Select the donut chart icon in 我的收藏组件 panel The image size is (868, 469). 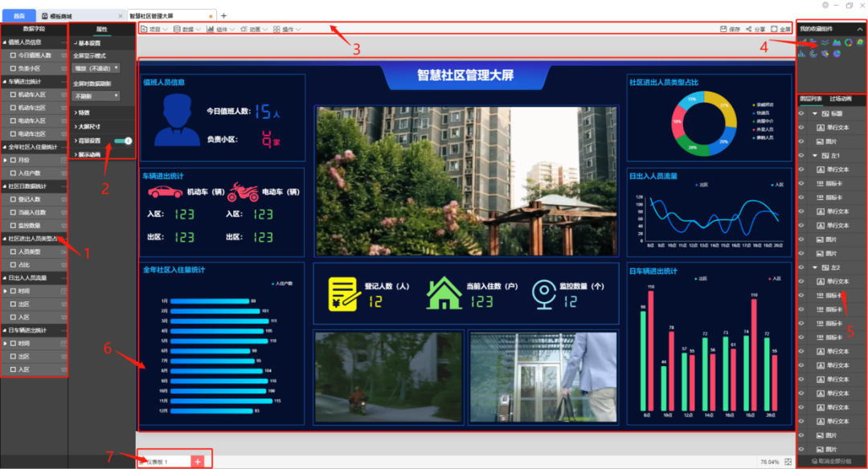(849, 43)
